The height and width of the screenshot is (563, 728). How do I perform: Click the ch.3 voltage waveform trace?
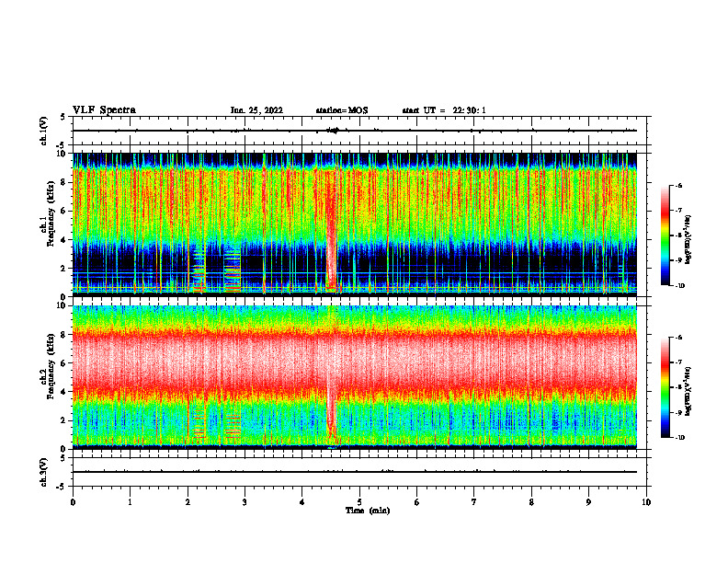[354, 472]
